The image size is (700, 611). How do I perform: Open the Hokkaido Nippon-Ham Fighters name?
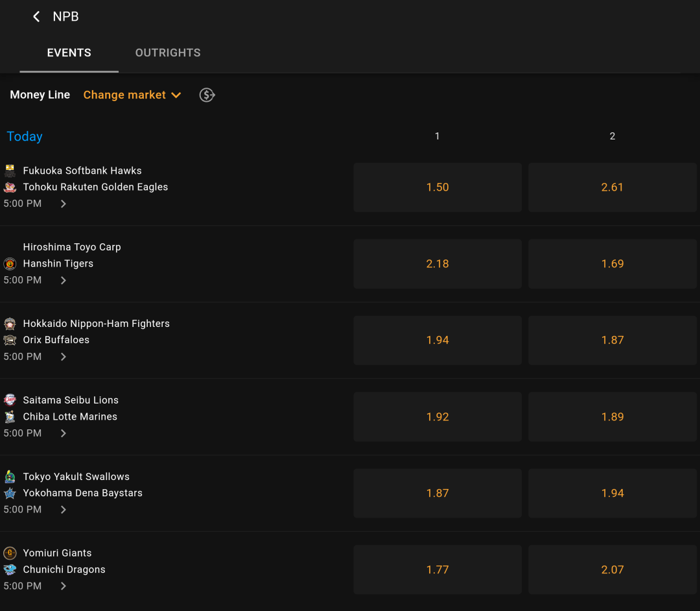pyautogui.click(x=97, y=324)
